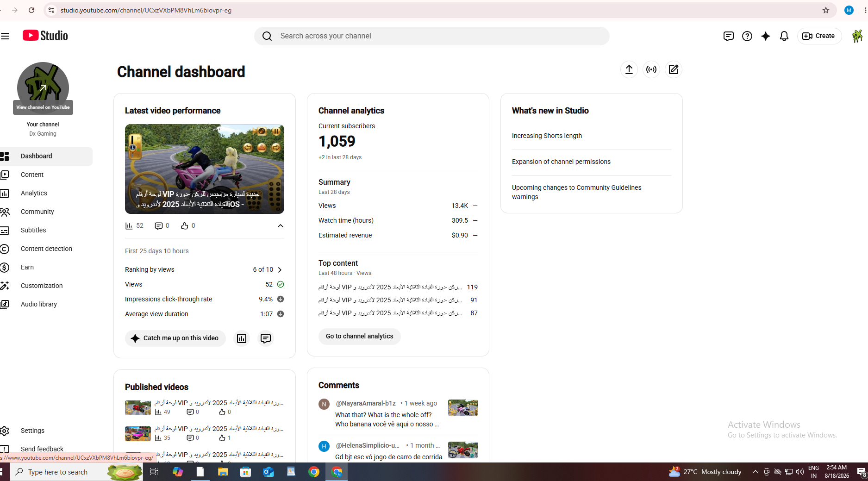
Task: Select Dashboard in the sidebar
Action: [x=46, y=156]
